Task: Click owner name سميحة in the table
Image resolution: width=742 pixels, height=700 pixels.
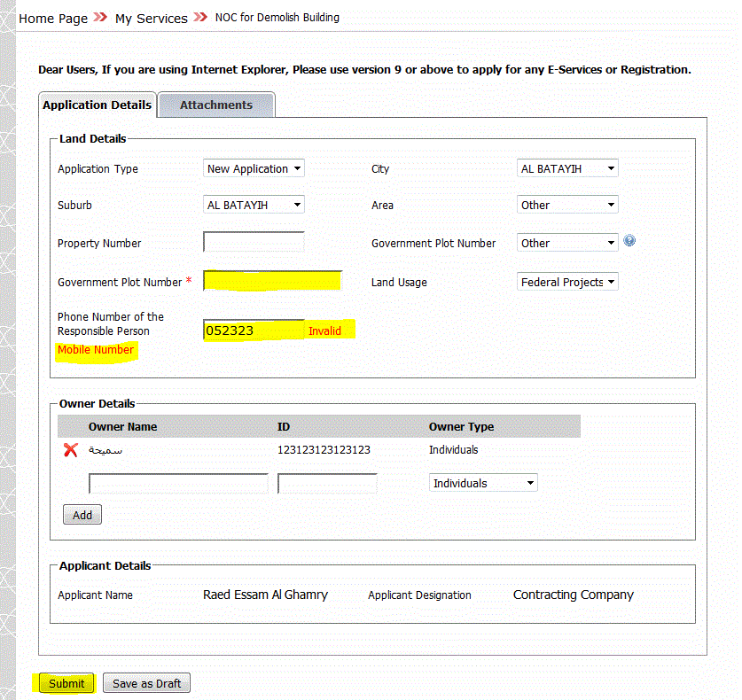Action: [x=105, y=450]
